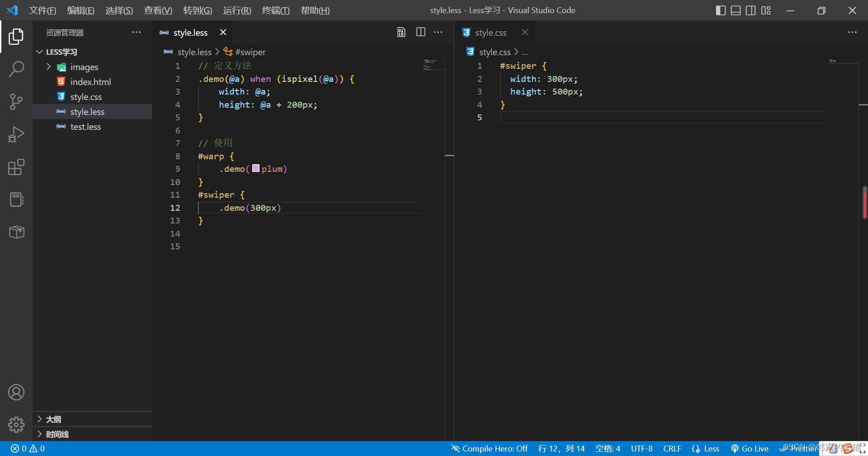
Task: Open the Accounts icon
Action: pos(16,392)
